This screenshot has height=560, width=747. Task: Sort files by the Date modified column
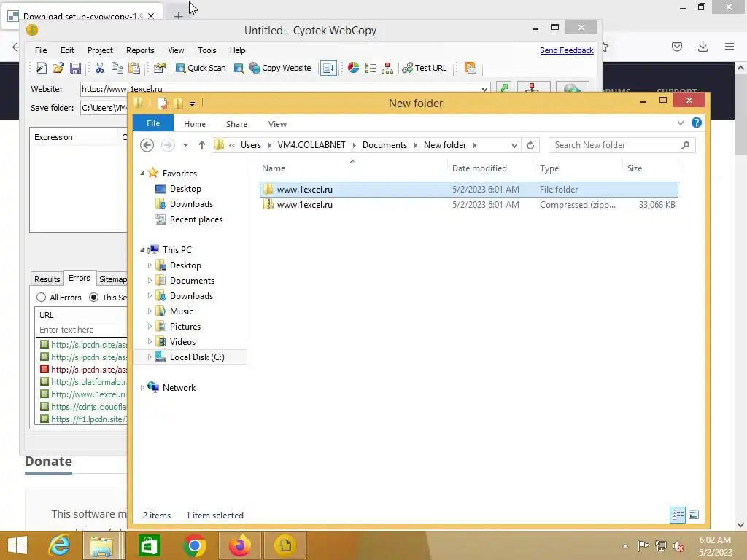(479, 168)
